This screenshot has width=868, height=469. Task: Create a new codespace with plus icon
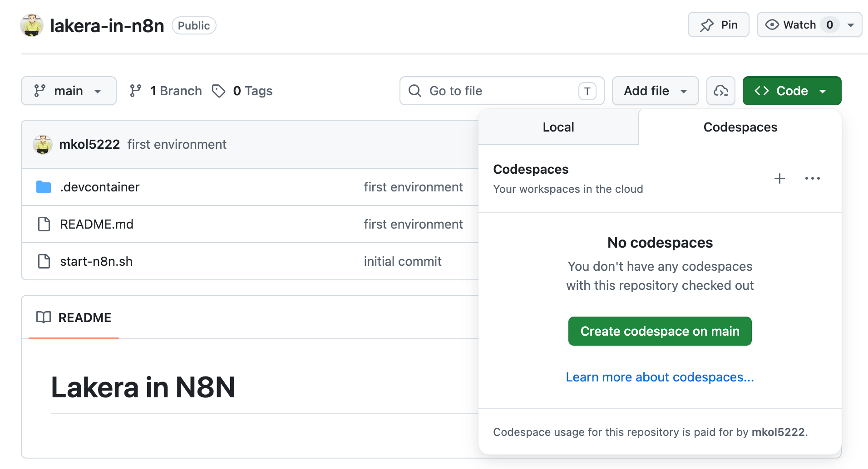pos(779,178)
